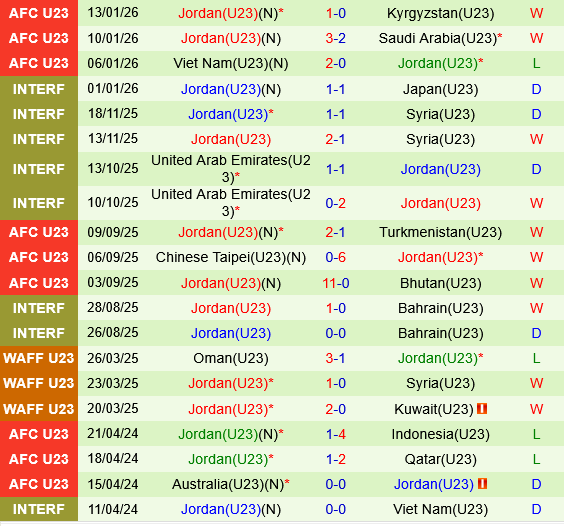Open Chinese Taipei(U23)(N) team link
This screenshot has width=564, height=526.
pos(231,257)
